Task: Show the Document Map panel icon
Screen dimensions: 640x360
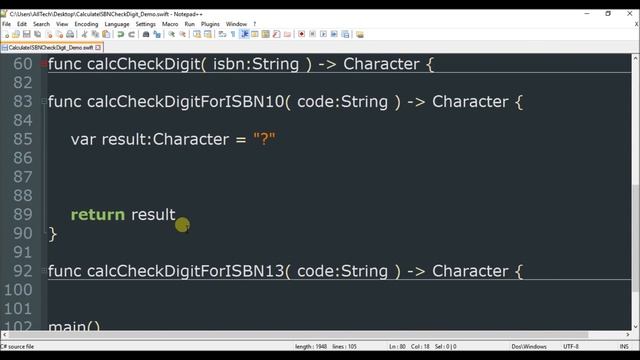Action: point(265,35)
